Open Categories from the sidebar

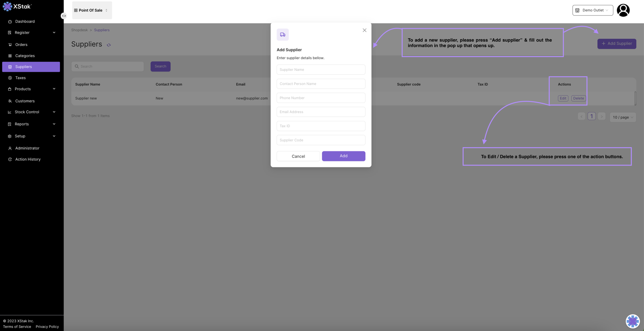[x=25, y=56]
